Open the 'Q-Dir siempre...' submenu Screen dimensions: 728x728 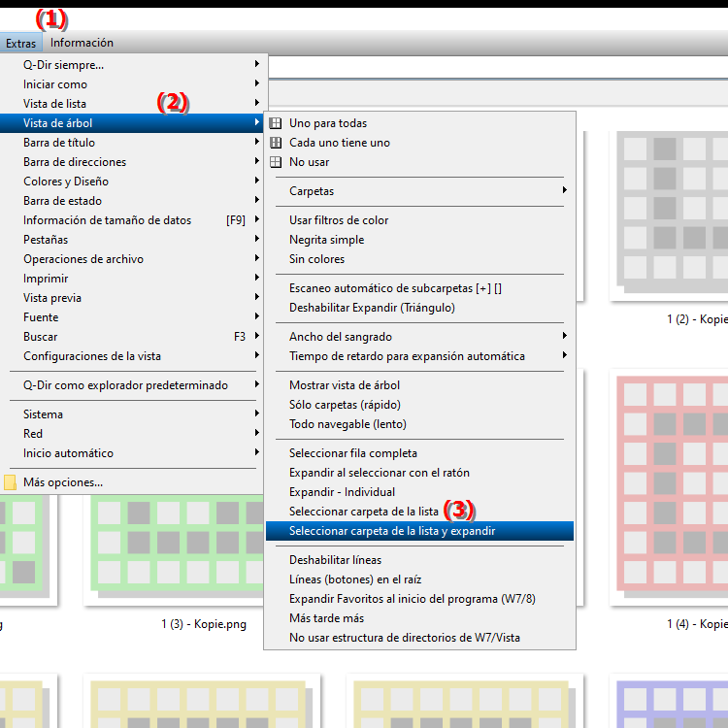coord(132,64)
